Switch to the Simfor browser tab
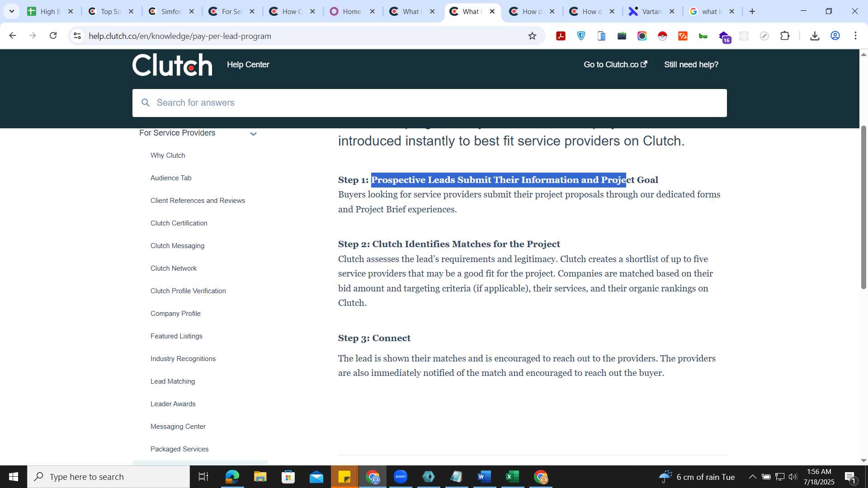This screenshot has width=868, height=488. click(171, 11)
